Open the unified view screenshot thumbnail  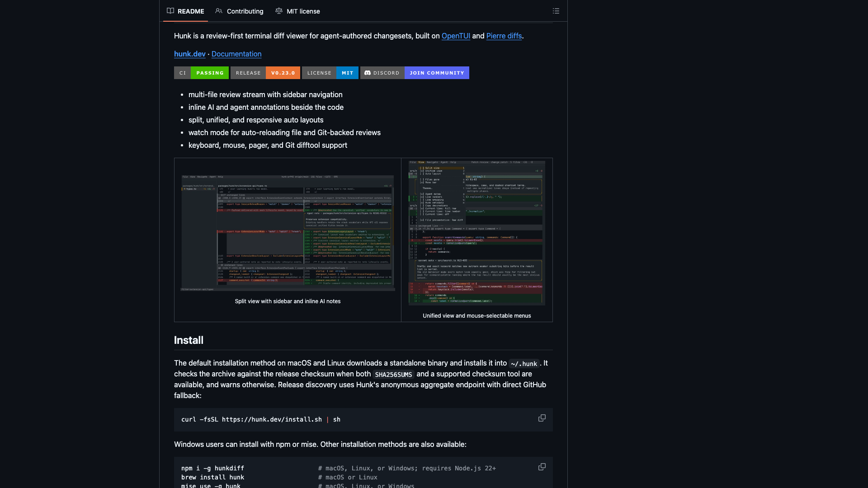point(477,233)
